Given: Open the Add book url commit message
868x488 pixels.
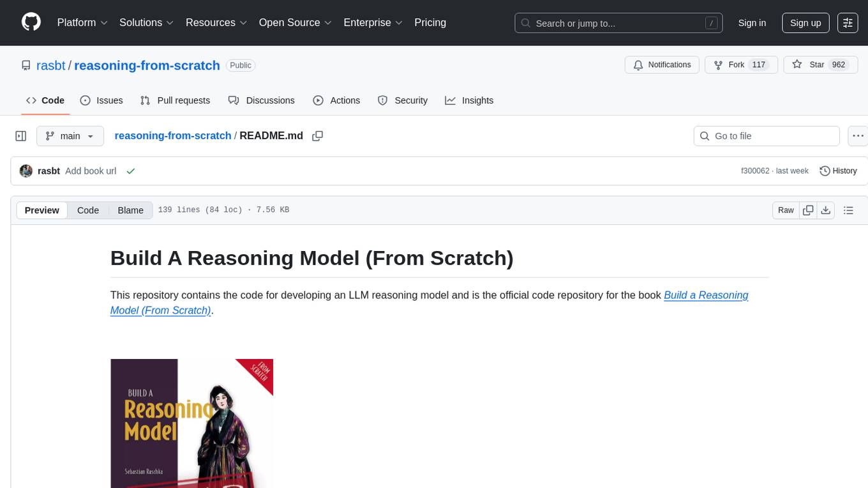Looking at the screenshot, I should tap(91, 171).
